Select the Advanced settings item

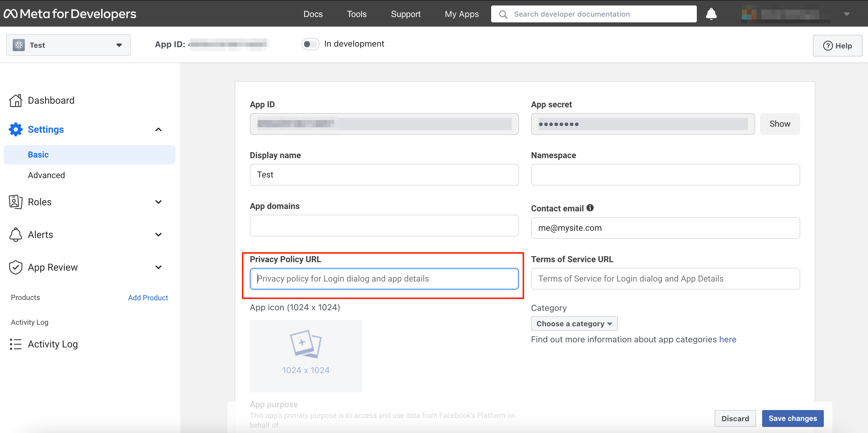coord(47,175)
